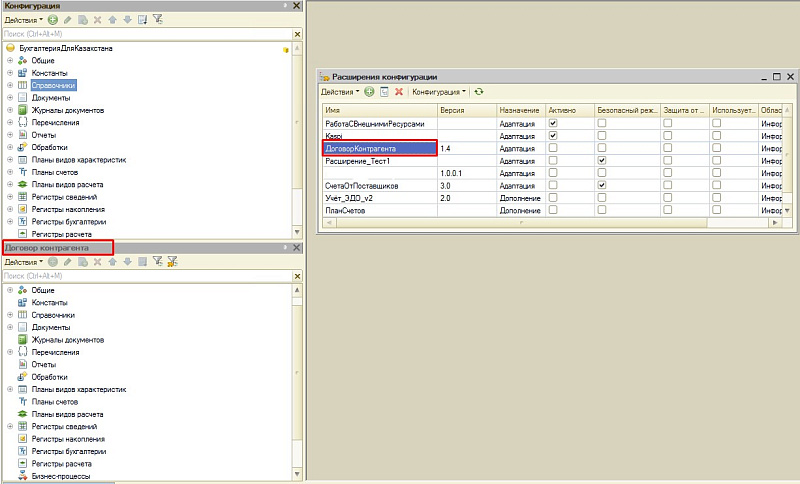800x484 pixels.
Task: Expand Регистры сведений in the upper tree
Action: pyautogui.click(x=9, y=197)
